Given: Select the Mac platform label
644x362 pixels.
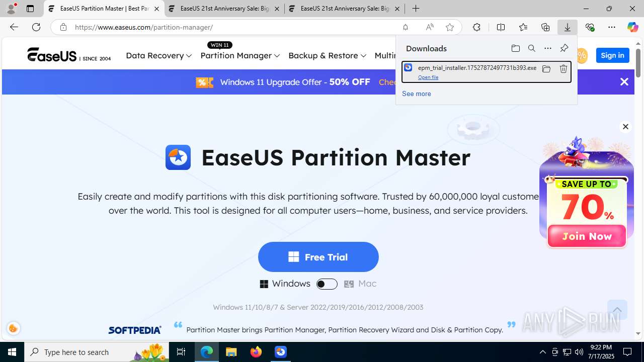Looking at the screenshot, I should [x=367, y=284].
